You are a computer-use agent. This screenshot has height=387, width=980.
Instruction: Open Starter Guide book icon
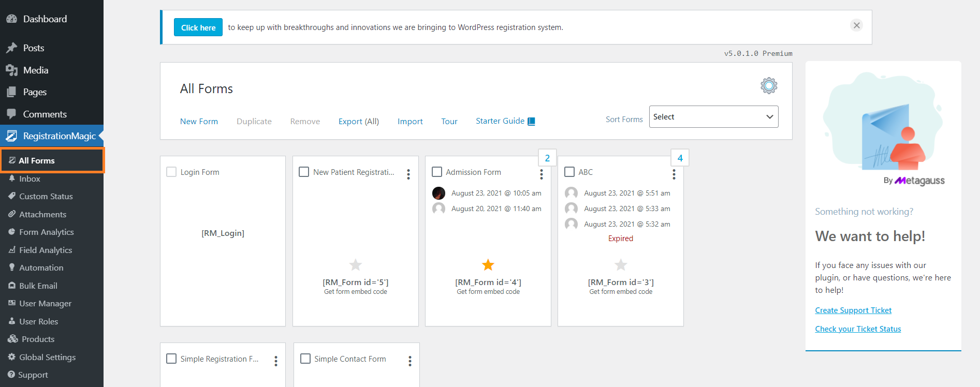click(531, 121)
